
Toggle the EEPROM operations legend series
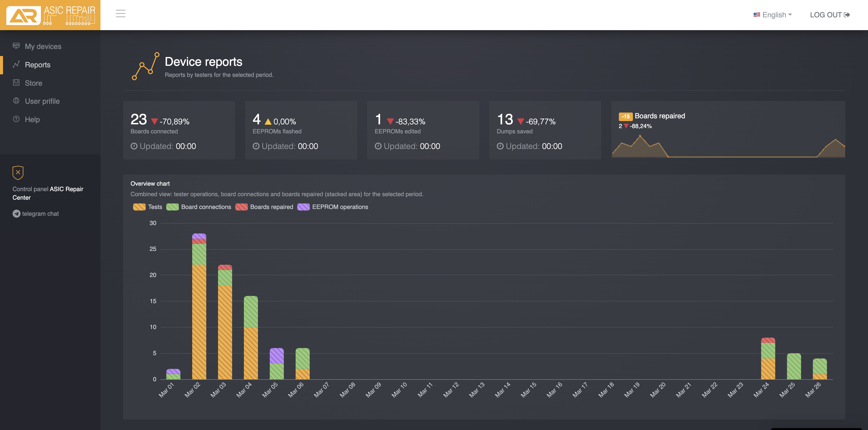click(333, 207)
